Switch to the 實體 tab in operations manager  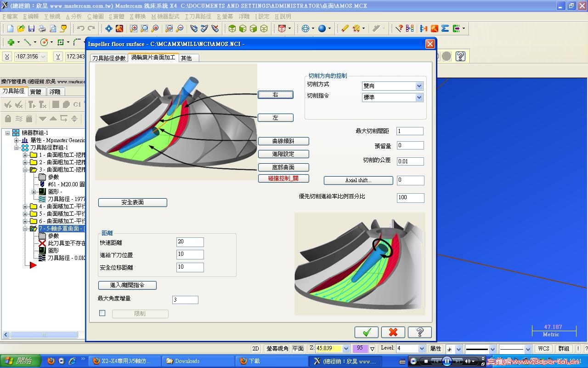[x=36, y=92]
